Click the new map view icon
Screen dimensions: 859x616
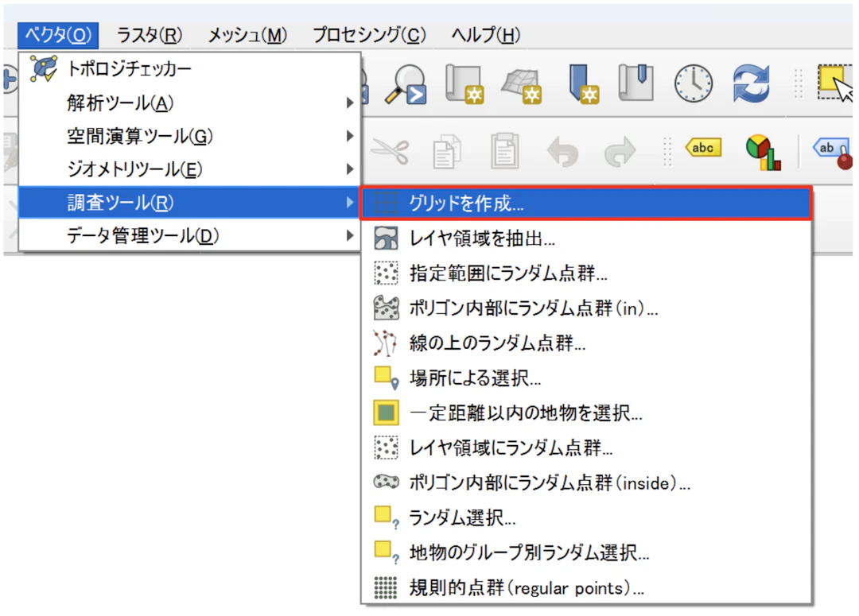pyautogui.click(x=464, y=83)
